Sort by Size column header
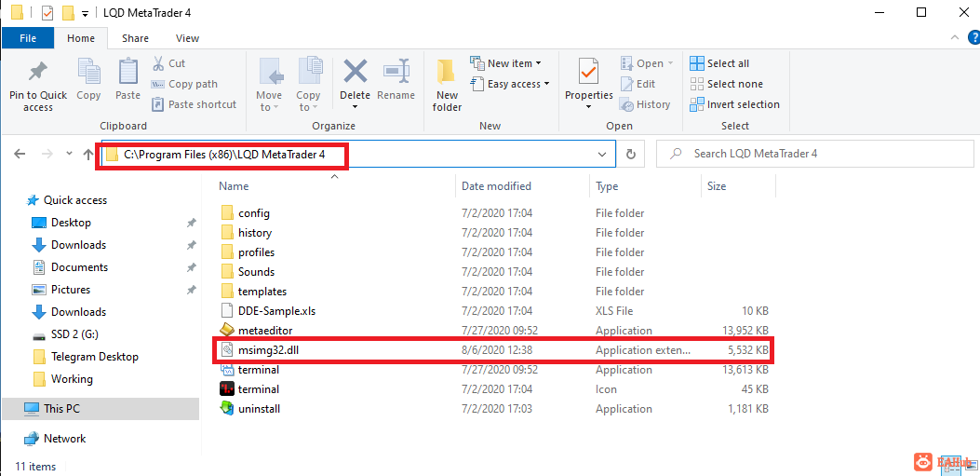Viewport: 980px width, 476px height. [717, 185]
